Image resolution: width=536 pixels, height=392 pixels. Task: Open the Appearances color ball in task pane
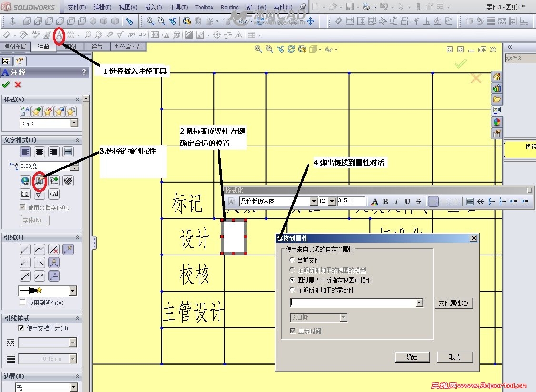496,122
